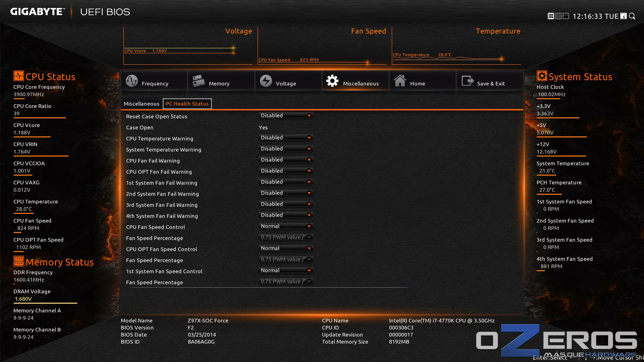
Task: Click the Model Name Z97X-SOC Force
Action: pyautogui.click(x=208, y=321)
